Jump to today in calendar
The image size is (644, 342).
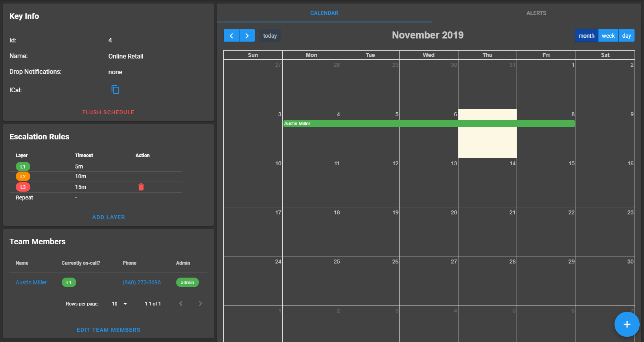[x=270, y=36]
